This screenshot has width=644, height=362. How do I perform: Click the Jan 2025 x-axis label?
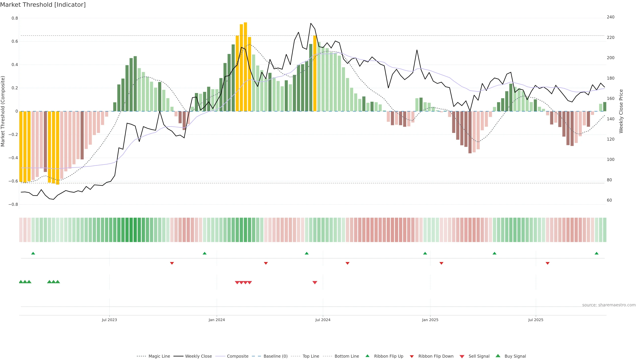coord(430,320)
